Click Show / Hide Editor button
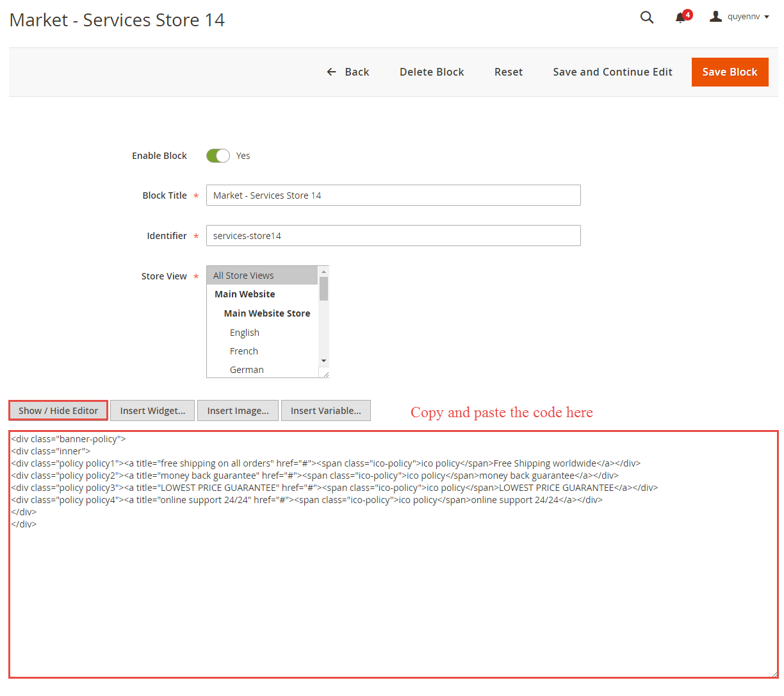The width and height of the screenshot is (784, 696). (58, 411)
